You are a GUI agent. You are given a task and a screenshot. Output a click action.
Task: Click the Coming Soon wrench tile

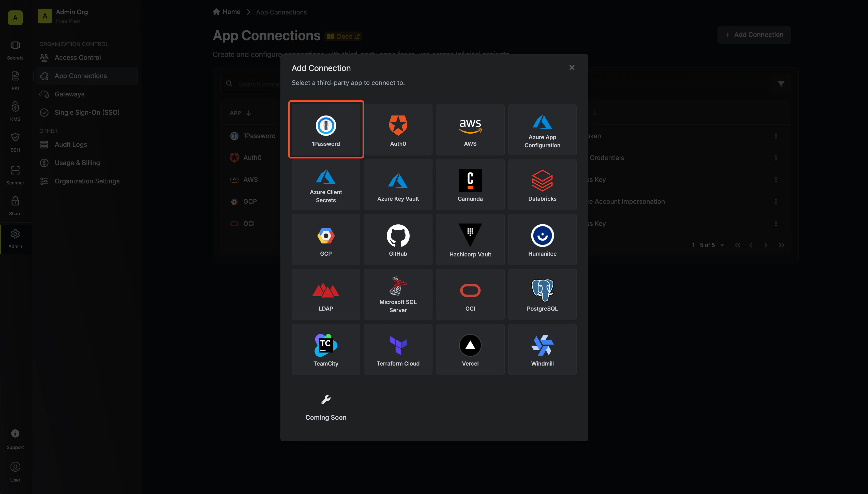(326, 404)
